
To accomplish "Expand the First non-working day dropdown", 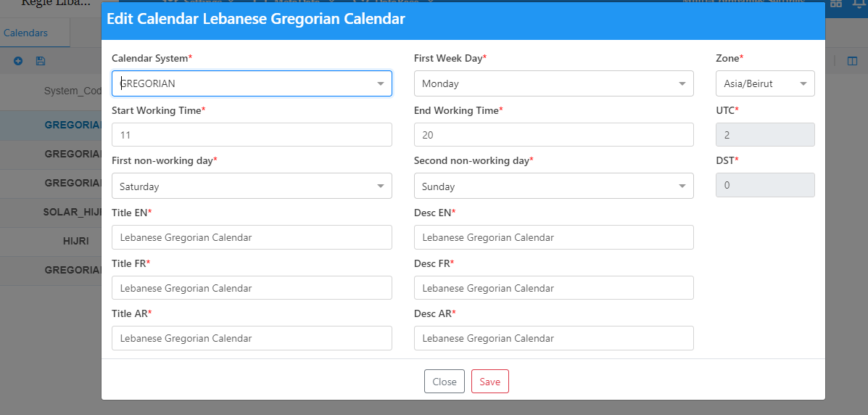I will pos(252,186).
